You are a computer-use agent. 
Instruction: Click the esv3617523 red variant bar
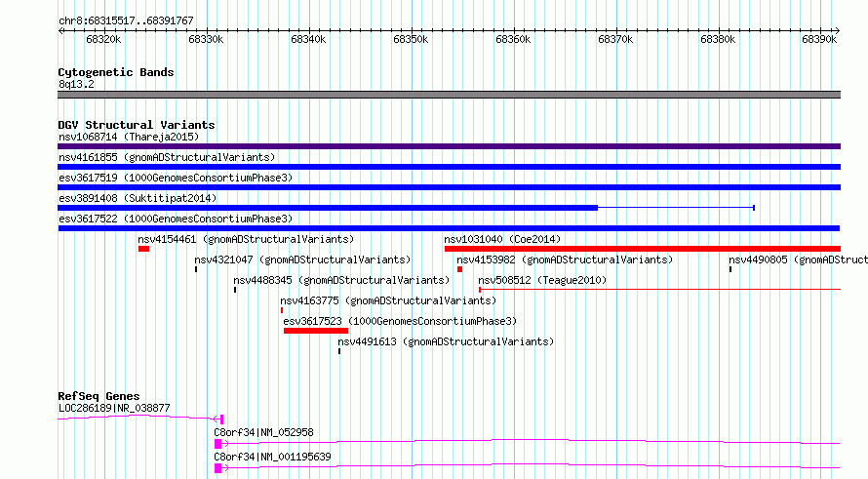pos(316,331)
